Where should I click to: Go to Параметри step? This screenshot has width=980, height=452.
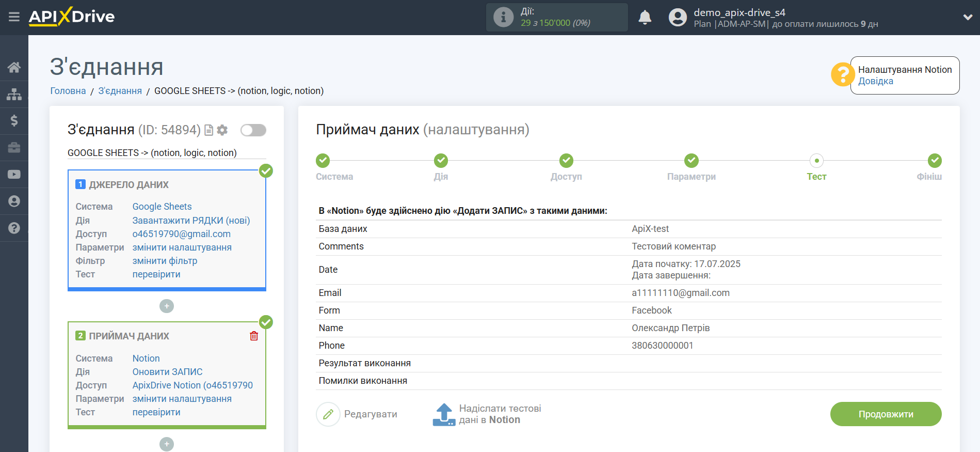coord(692,161)
